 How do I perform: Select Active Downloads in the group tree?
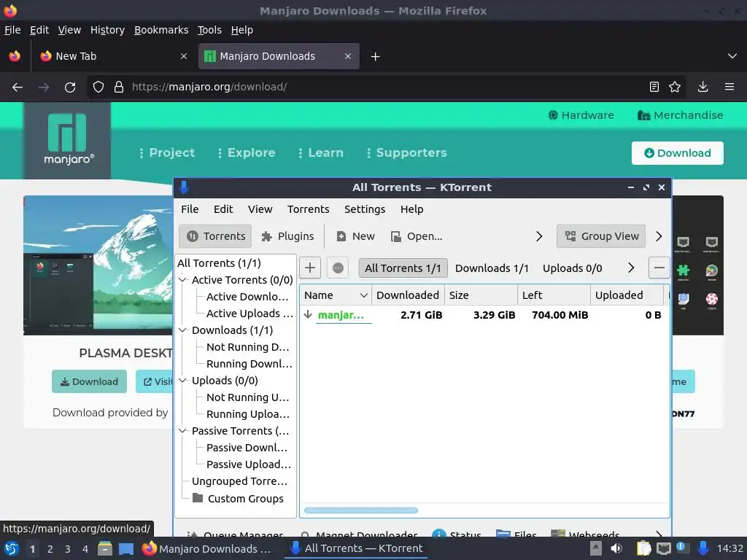tap(247, 297)
